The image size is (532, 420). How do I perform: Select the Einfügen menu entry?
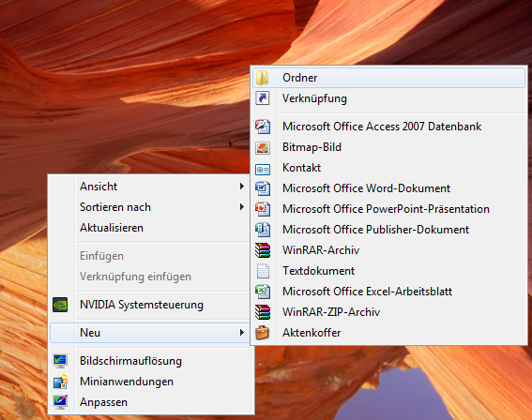tap(149, 256)
